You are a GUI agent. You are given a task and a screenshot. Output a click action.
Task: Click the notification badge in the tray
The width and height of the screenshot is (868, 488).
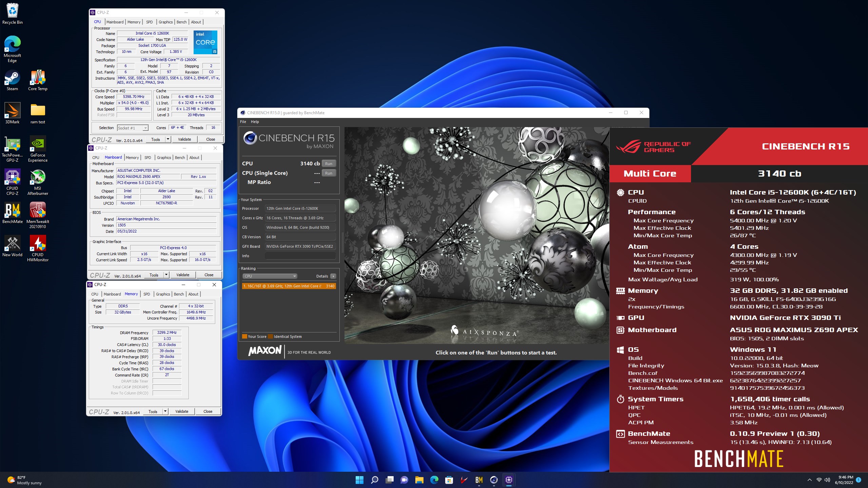859,480
